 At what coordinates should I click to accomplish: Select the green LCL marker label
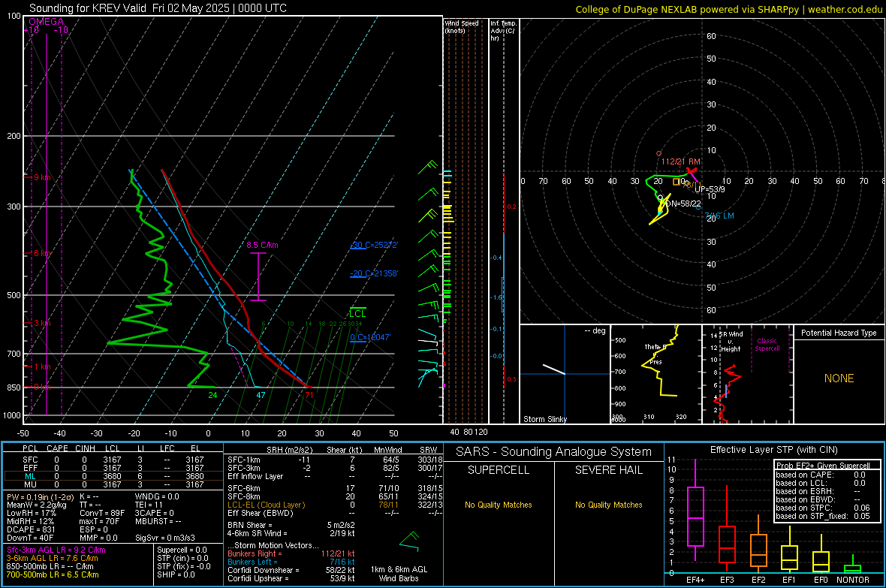pos(357,313)
